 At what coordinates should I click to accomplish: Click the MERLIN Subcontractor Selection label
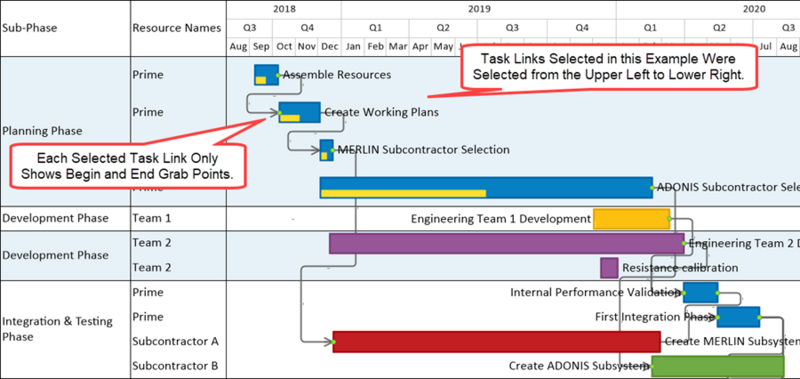coord(423,150)
